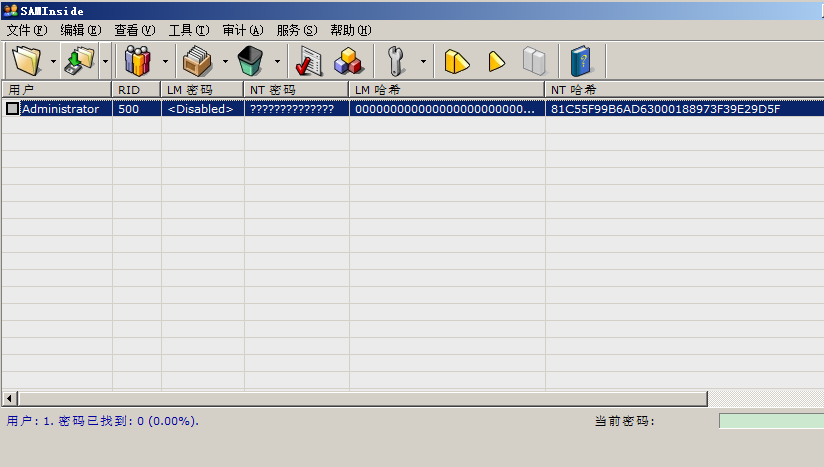Click the horizontal scrollbar left arrow

[x=9, y=398]
